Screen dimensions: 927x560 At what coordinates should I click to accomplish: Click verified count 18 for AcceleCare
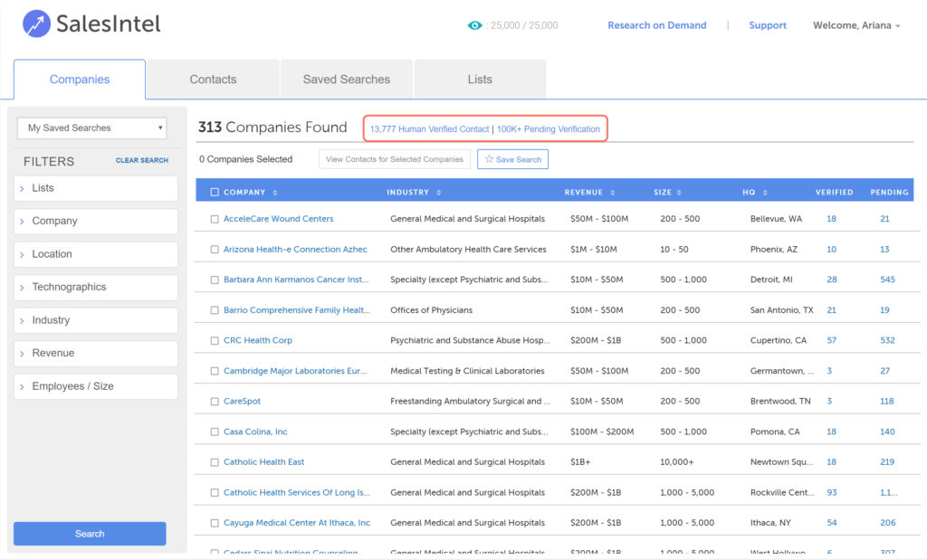coord(831,219)
